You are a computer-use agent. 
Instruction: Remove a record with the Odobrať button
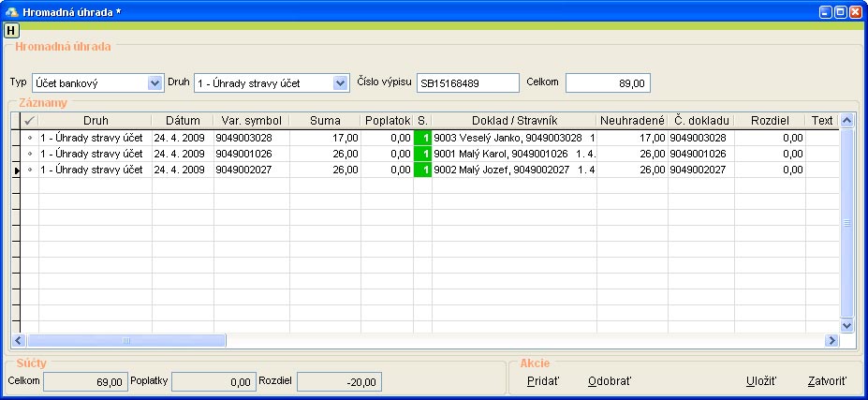click(609, 381)
